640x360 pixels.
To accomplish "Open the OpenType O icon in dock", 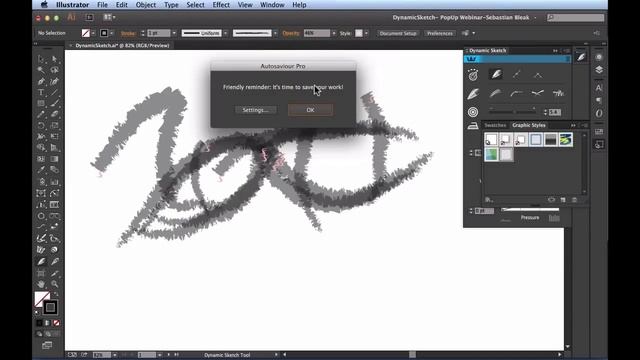I will [x=599, y=113].
